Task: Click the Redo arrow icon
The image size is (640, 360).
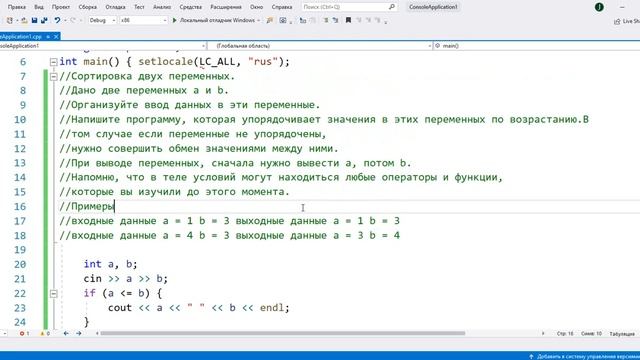Action: [73, 20]
